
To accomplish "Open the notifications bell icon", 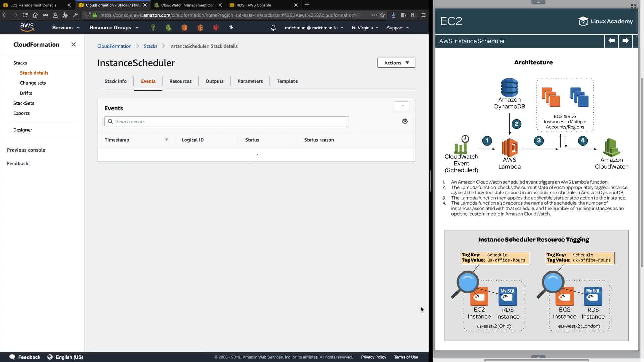I will [x=273, y=28].
